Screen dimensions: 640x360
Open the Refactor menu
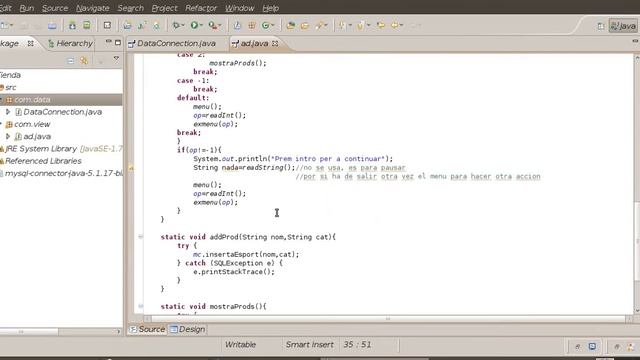201,8
